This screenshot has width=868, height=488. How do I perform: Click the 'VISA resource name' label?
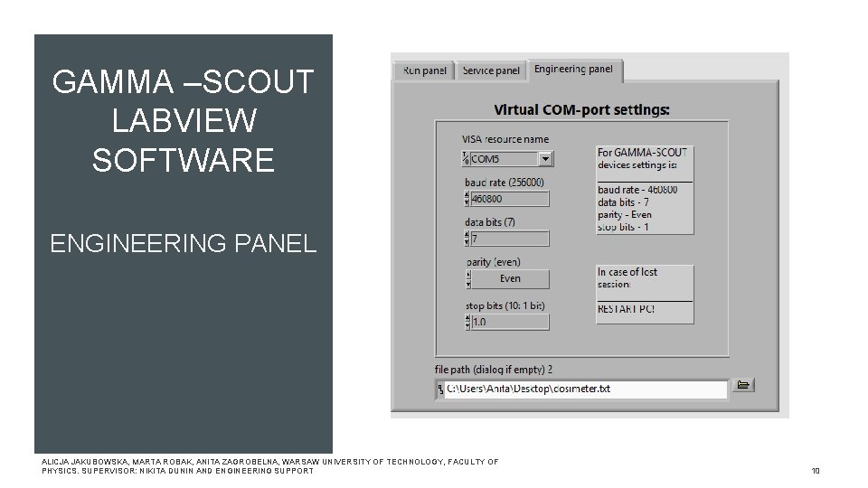coord(505,139)
